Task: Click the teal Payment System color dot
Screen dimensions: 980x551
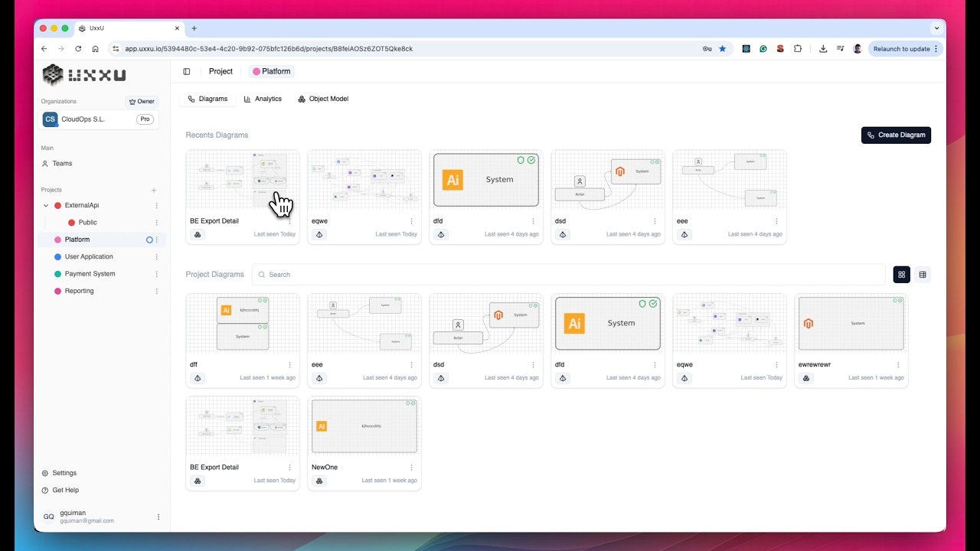Action: pyautogui.click(x=57, y=274)
